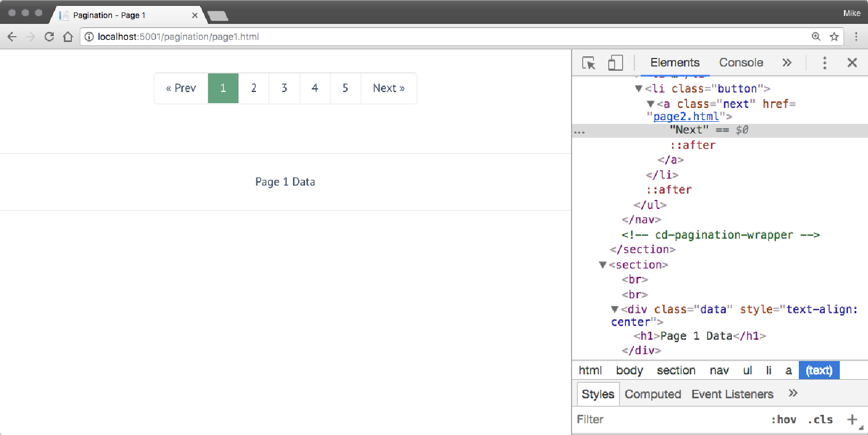Select li in the breadcrumb trail

tap(768, 371)
